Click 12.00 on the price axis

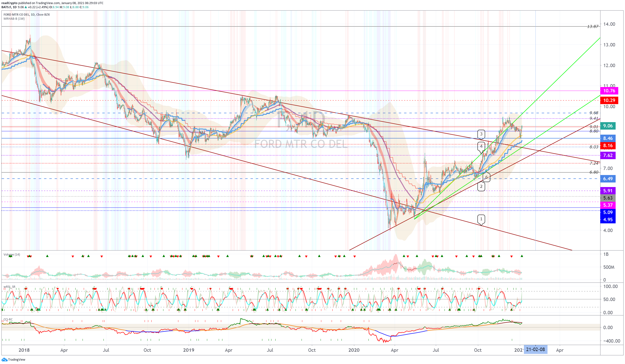pyautogui.click(x=609, y=65)
